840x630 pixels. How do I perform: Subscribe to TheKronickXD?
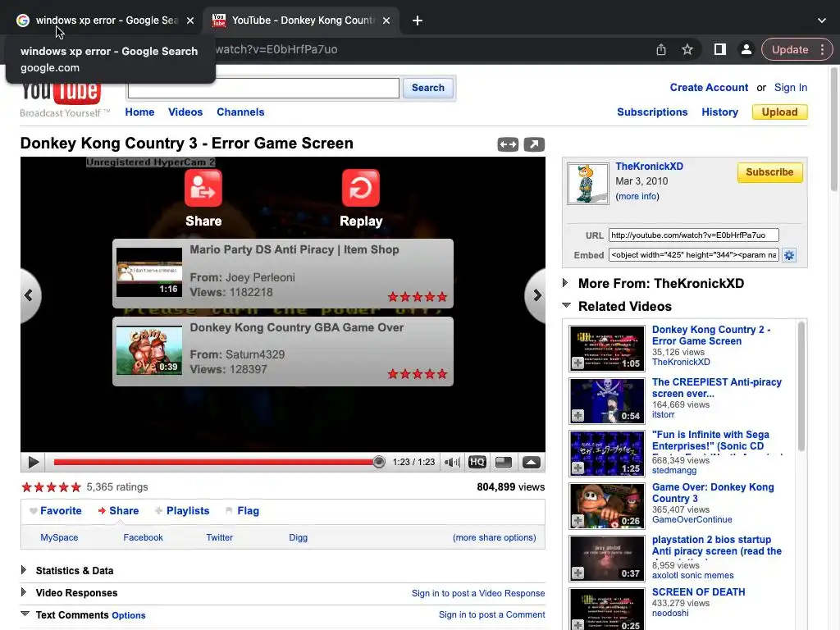[x=769, y=172]
